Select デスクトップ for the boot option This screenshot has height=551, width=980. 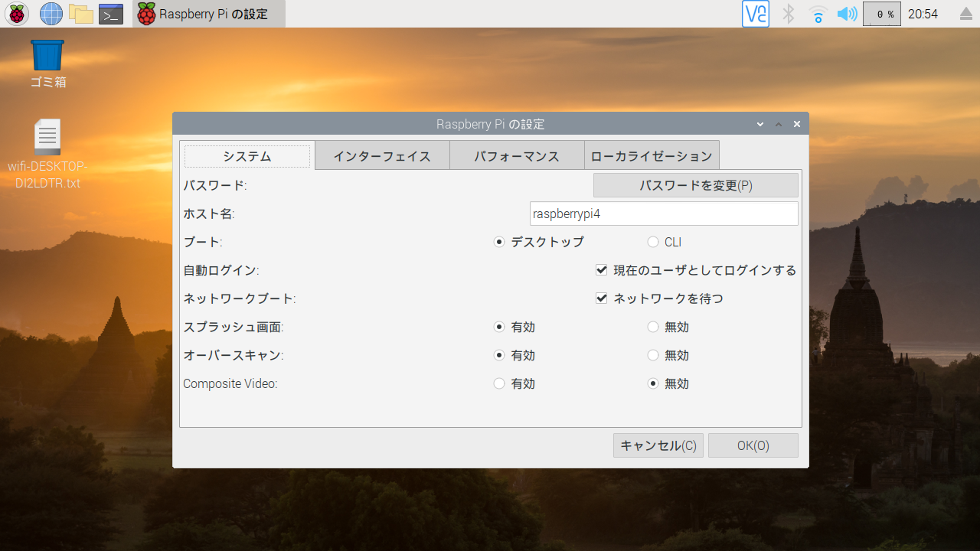click(539, 242)
